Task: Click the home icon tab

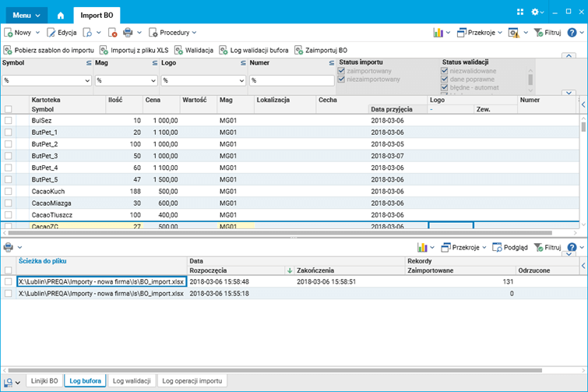Action: click(x=61, y=14)
